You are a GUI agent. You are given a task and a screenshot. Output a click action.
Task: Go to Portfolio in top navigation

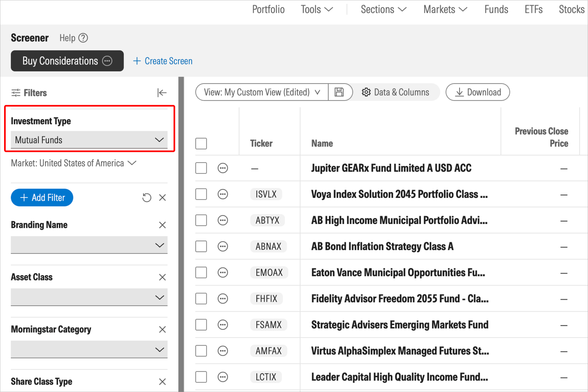(268, 10)
